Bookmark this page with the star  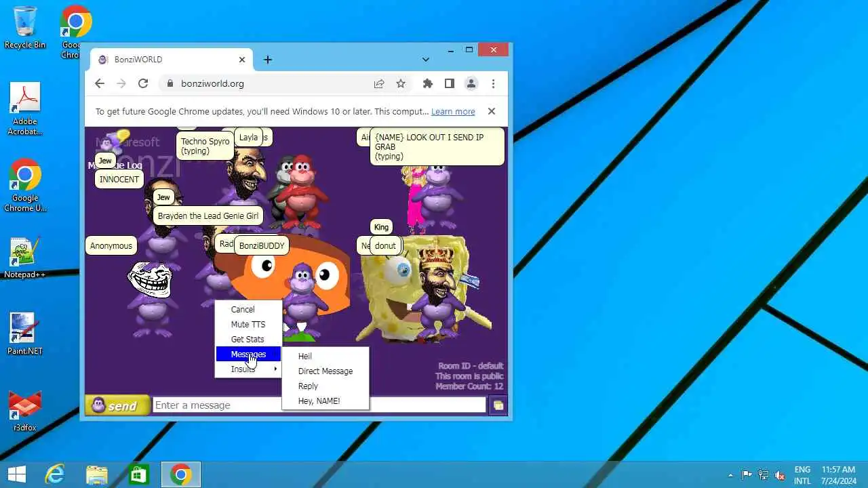coord(401,83)
